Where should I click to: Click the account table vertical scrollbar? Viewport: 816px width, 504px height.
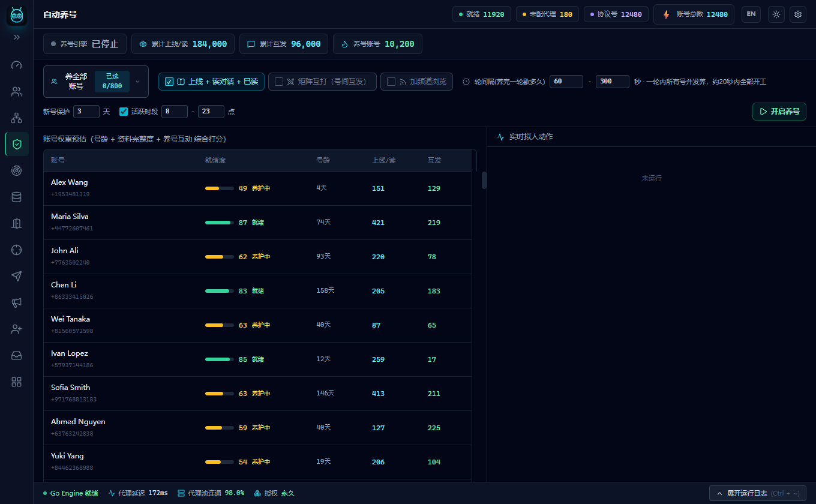484,180
